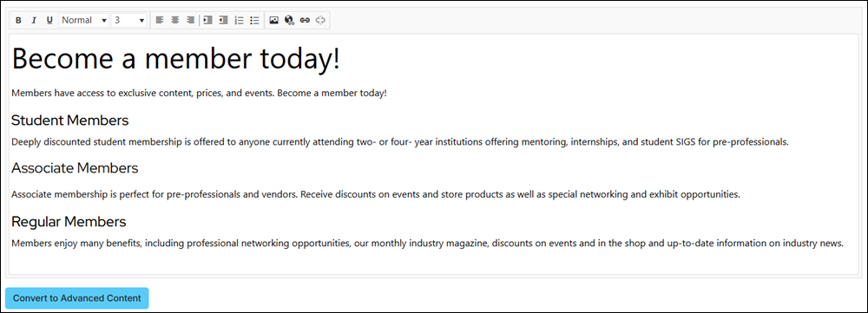Click the globe link manager icon
868x313 pixels.
tap(289, 21)
